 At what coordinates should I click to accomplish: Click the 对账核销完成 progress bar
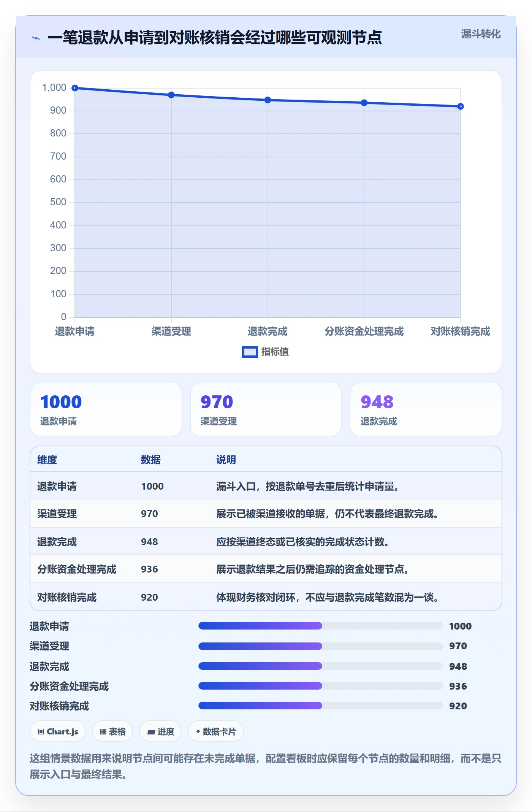coord(320,706)
